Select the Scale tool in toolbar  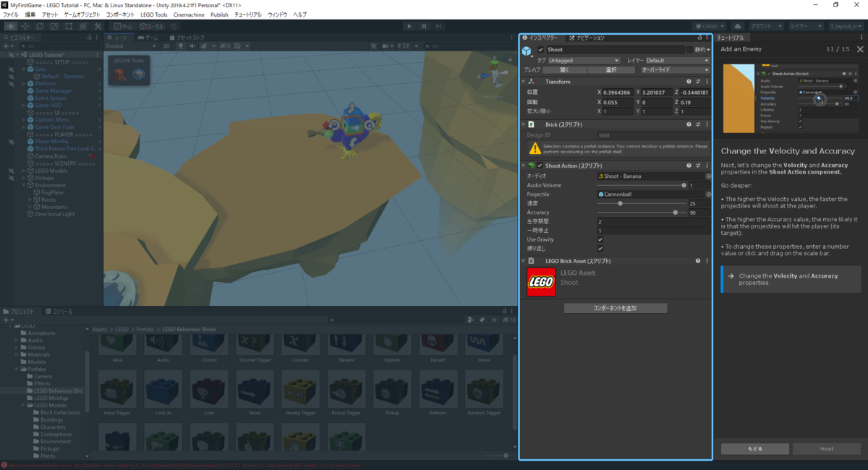54,26
